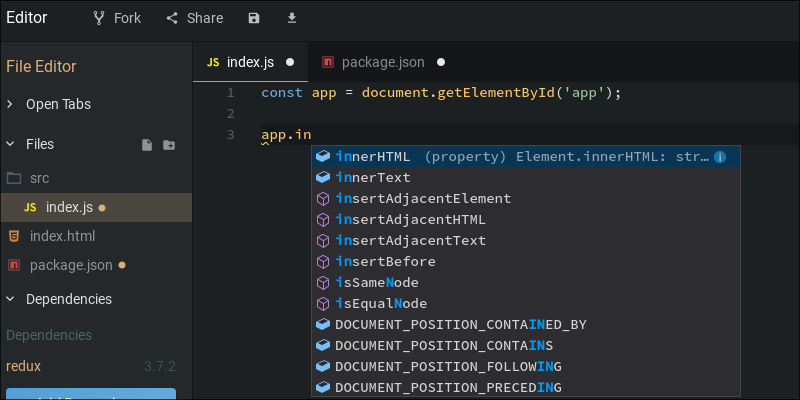Click the unsaved dot on package.json tab
800x400 pixels.
coord(441,62)
